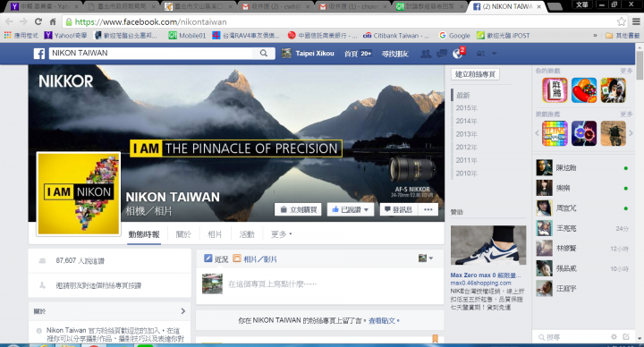The image size is (644, 347).
Task: Click the browser address bar
Action: coord(341,21)
